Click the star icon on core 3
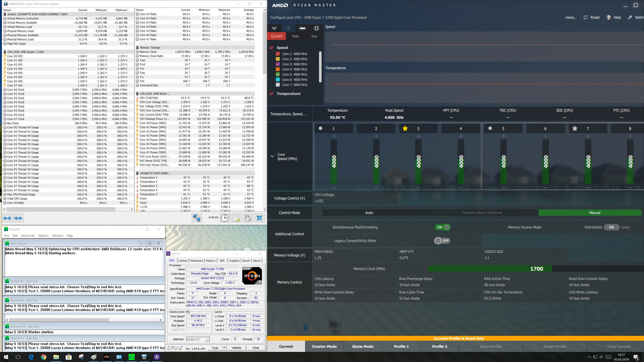Screen dimensions: 644x362 [x=405, y=128]
